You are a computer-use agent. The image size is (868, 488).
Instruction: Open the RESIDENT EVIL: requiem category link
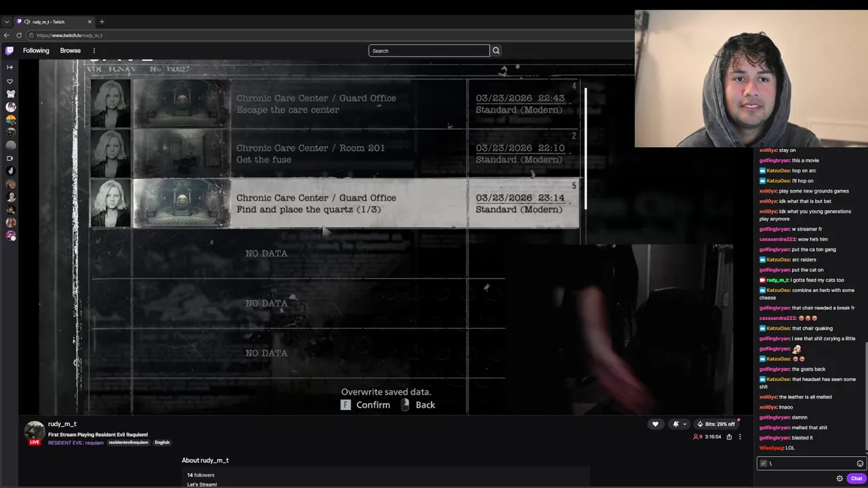click(76, 443)
